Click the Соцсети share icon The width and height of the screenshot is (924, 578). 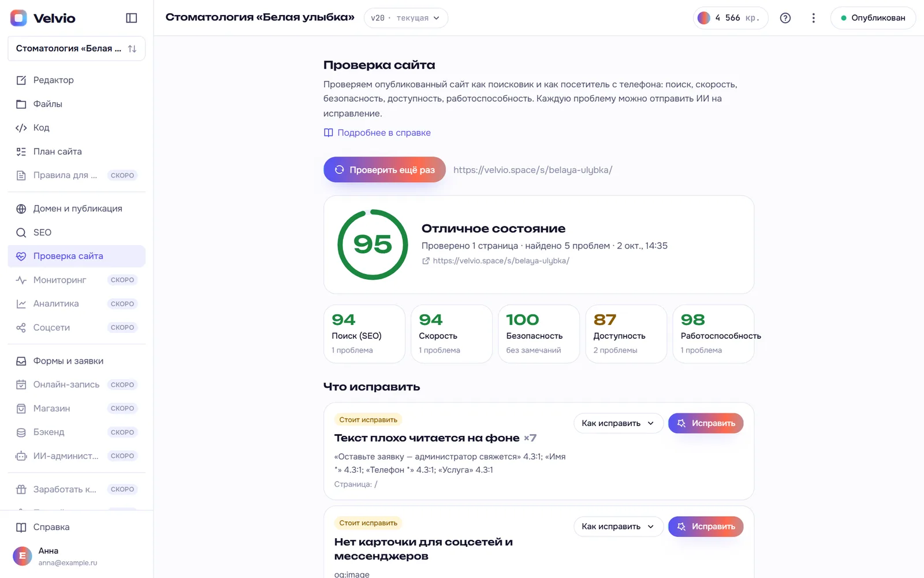(x=21, y=328)
